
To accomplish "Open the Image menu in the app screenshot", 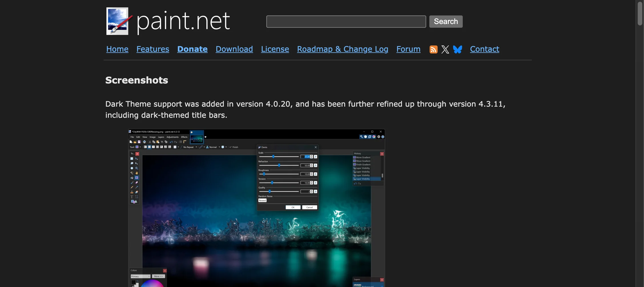I will click(153, 137).
